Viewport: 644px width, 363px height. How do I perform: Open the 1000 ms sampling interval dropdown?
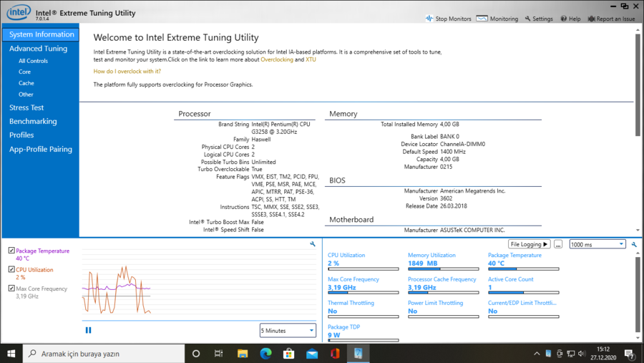click(x=597, y=244)
